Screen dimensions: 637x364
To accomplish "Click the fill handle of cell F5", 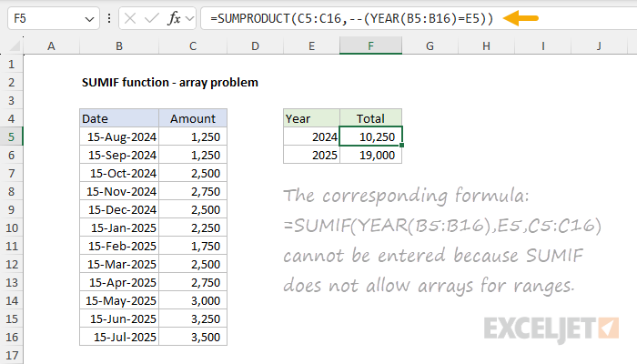I will tap(402, 145).
